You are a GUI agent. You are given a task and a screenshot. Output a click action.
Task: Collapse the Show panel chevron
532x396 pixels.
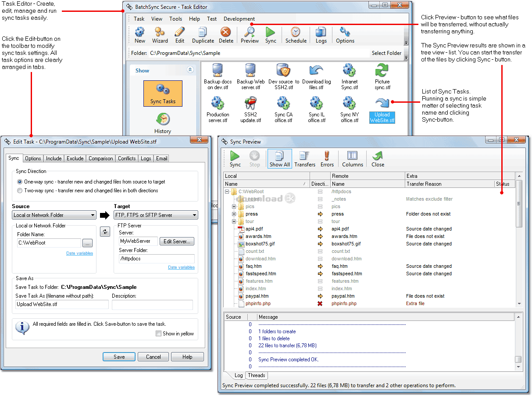pos(190,70)
